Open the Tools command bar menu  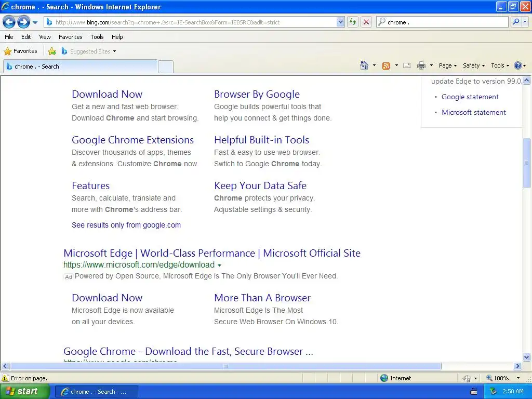pos(500,65)
